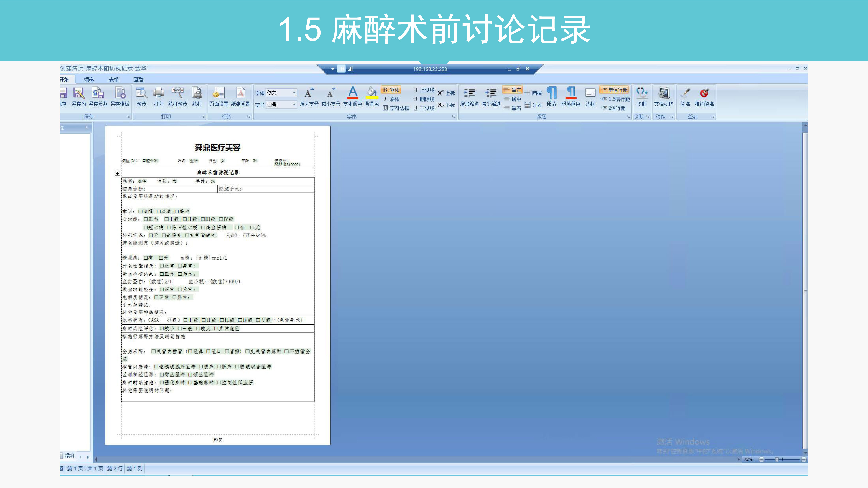Check the 老慢支 checkbox
This screenshot has height=488, width=868.
(x=164, y=235)
